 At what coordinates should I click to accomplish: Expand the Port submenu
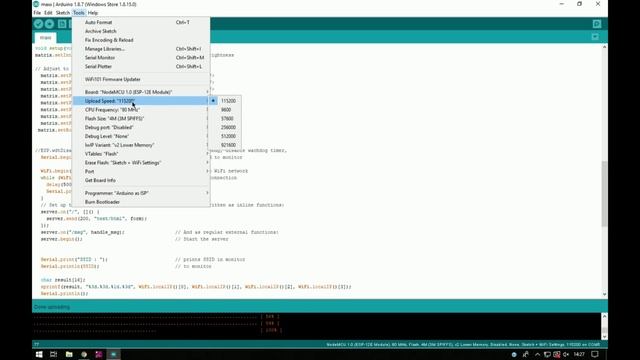[141, 171]
